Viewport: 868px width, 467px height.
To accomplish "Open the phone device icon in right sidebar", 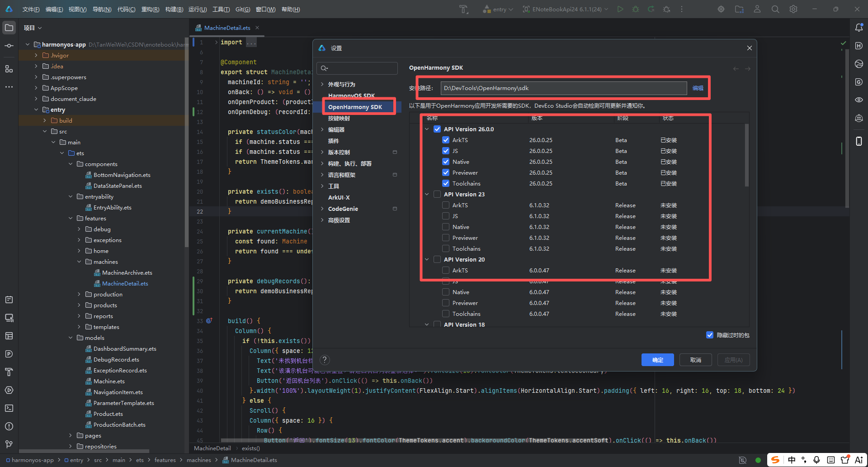I will [x=859, y=141].
